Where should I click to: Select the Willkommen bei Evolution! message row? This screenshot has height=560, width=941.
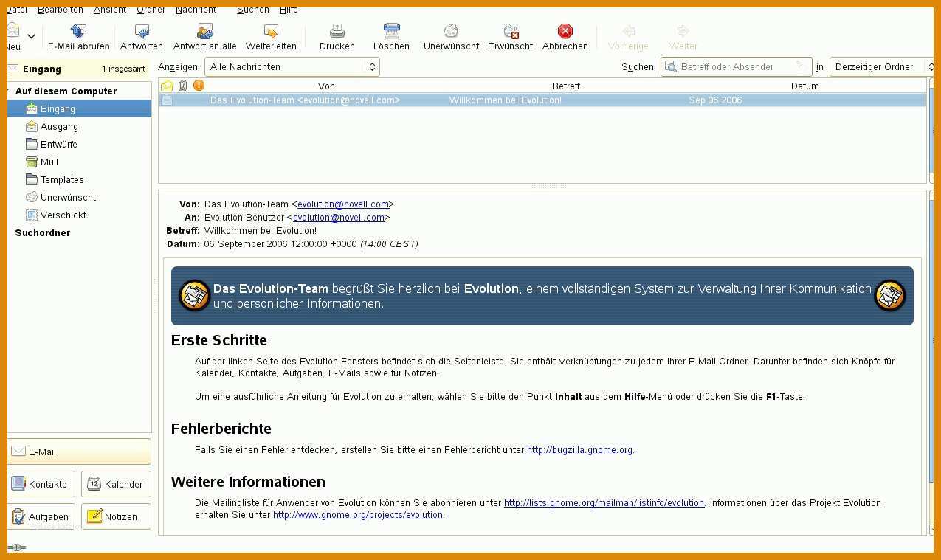click(542, 100)
